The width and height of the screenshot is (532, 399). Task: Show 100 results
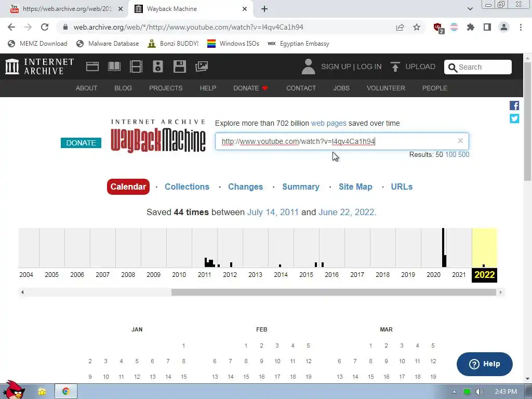(x=450, y=155)
